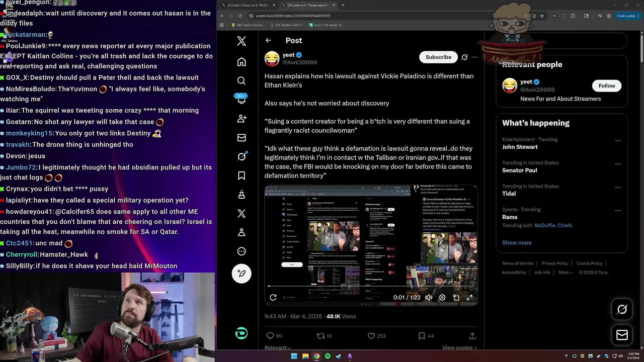This screenshot has width=644, height=362.
Task: Go back using the Post arrow
Action: pos(268,40)
